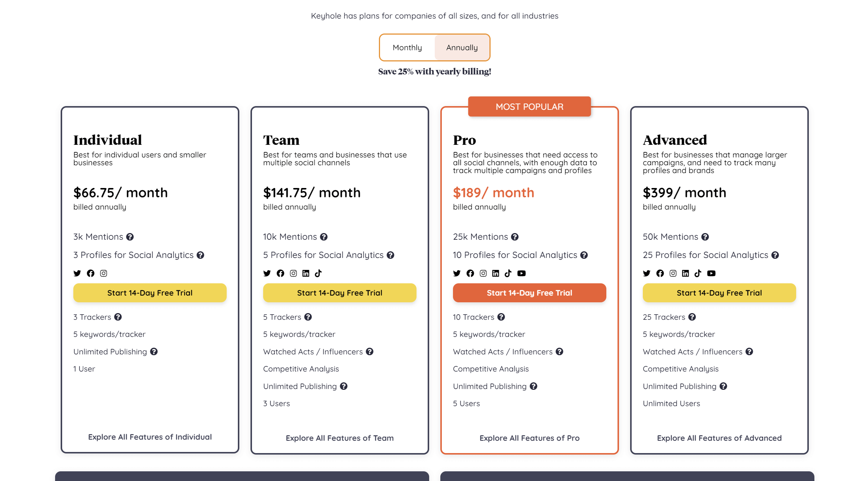Image resolution: width=868 pixels, height=481 pixels.
Task: Open Explore All Features of Team
Action: 339,438
